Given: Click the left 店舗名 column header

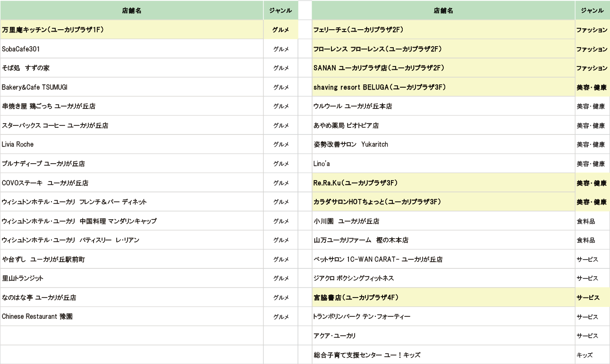Looking at the screenshot, I should point(132,10).
